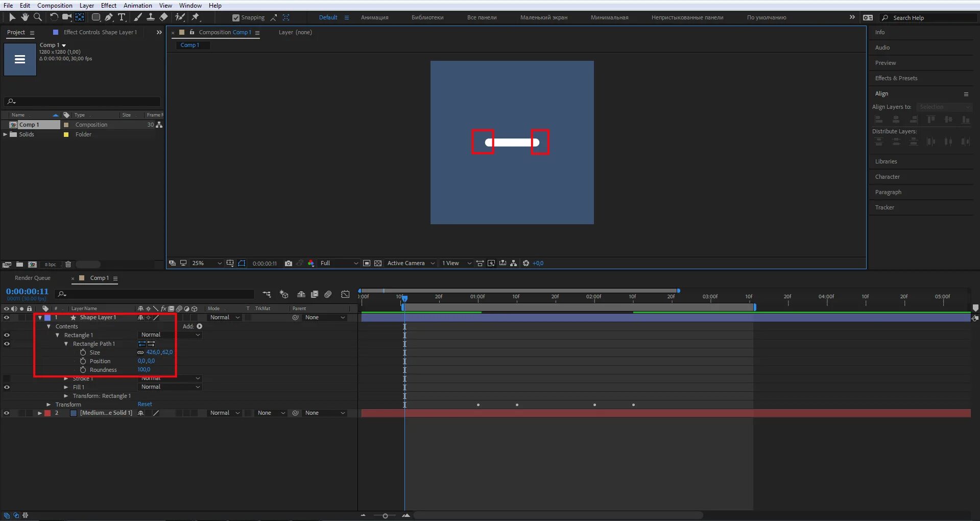Take snapshot with camera icon
This screenshot has width=980, height=521.
tap(289, 264)
